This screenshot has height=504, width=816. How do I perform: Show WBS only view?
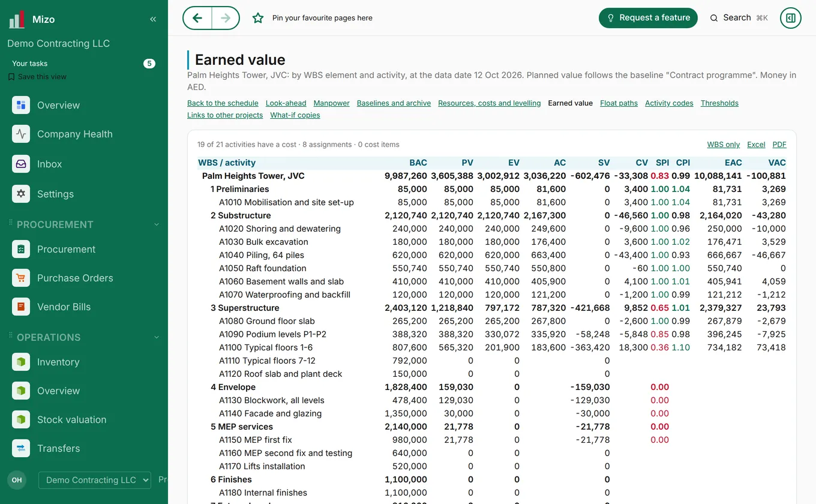[724, 145]
